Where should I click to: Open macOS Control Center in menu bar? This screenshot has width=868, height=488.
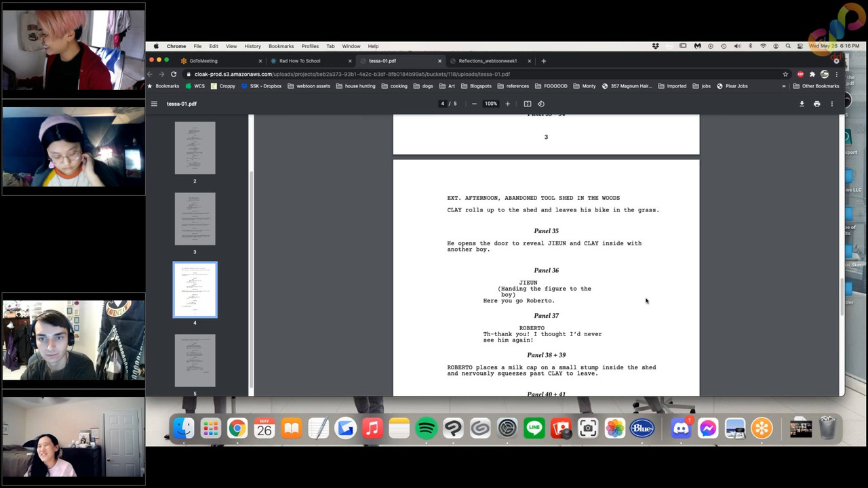coord(800,46)
